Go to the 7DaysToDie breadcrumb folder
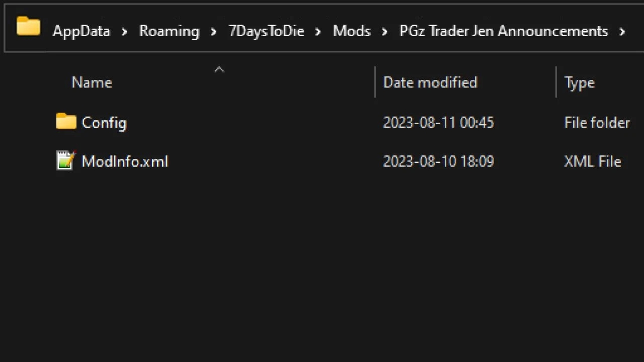 tap(266, 31)
